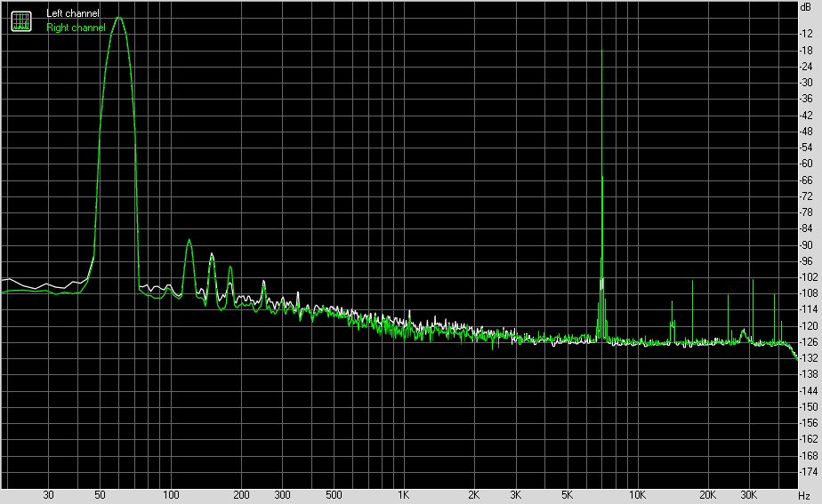The image size is (822, 504).
Task: Click the '-96' dB scale value
Action: coord(806,261)
